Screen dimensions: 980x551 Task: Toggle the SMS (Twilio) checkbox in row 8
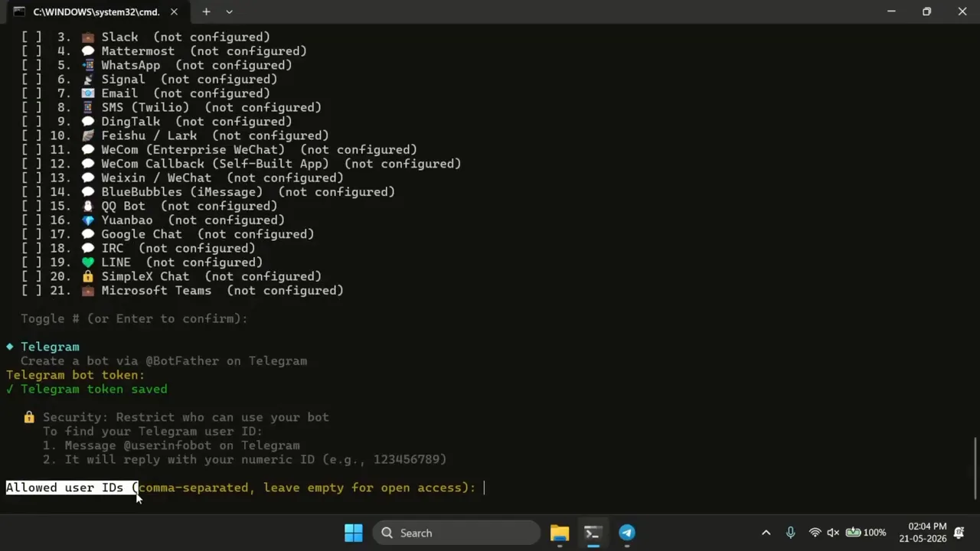coord(31,107)
